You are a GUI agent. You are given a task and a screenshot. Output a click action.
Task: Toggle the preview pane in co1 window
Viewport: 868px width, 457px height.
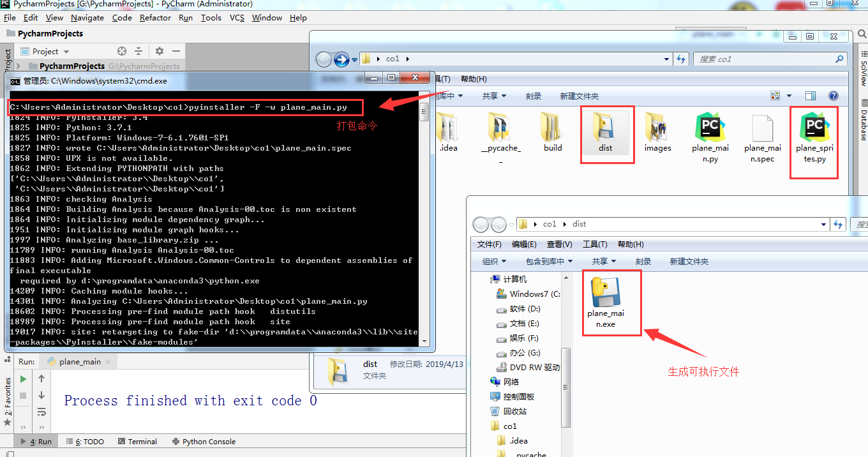(811, 96)
